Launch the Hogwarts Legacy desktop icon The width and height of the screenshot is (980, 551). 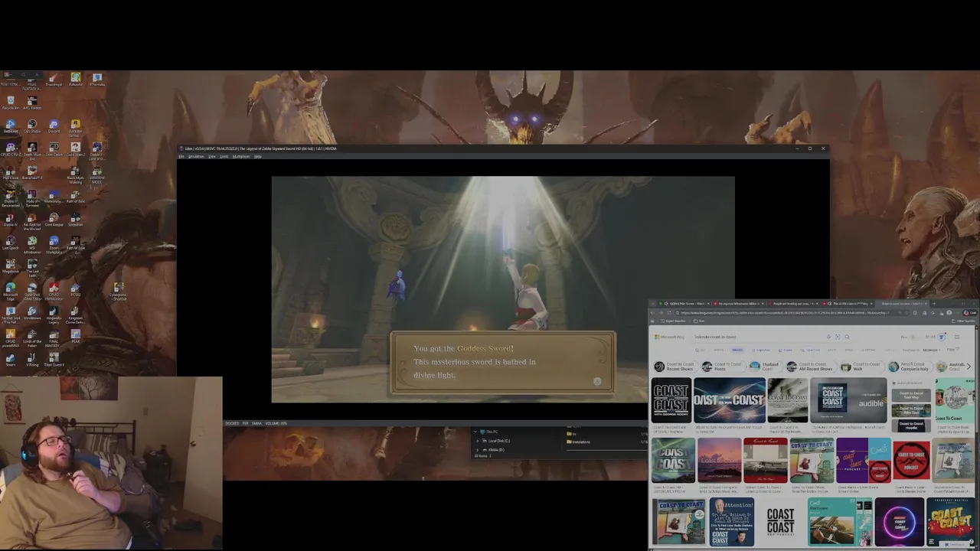pos(54,315)
